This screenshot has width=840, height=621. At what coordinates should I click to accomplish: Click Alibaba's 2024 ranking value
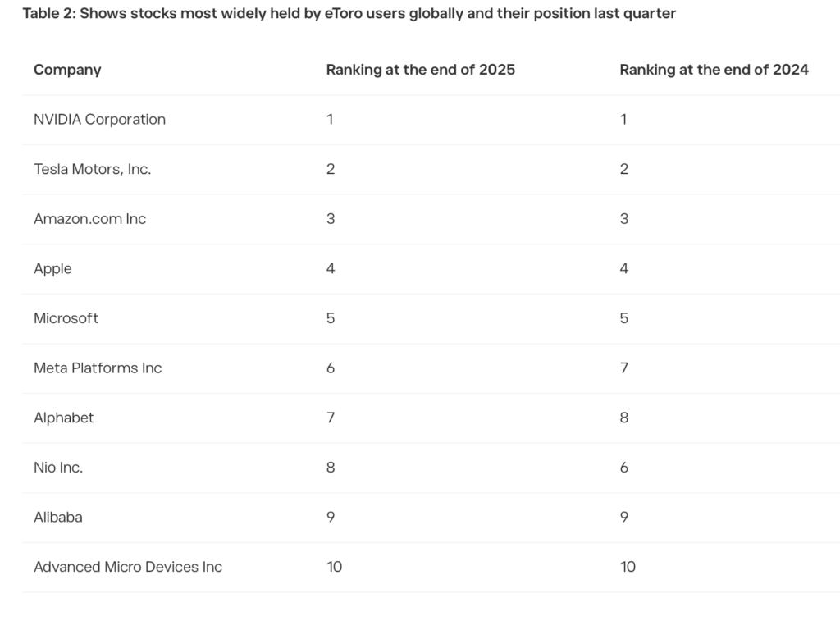[624, 518]
